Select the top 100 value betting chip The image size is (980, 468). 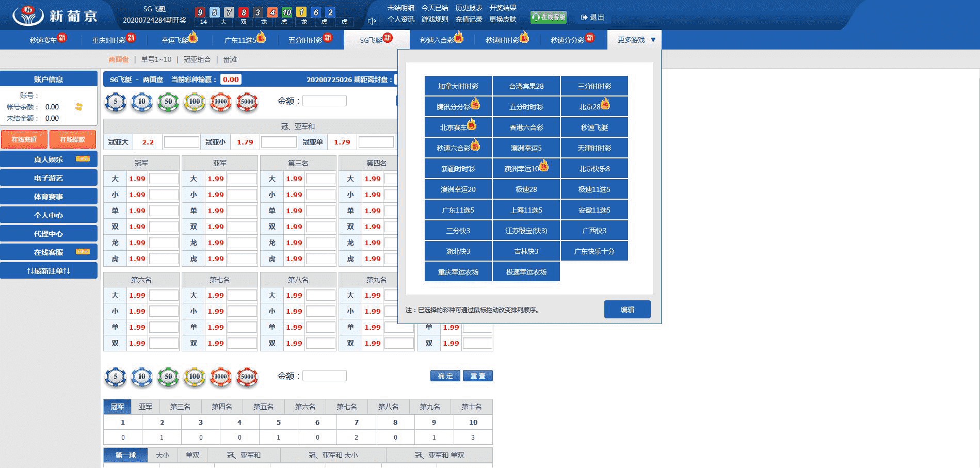coord(195,102)
